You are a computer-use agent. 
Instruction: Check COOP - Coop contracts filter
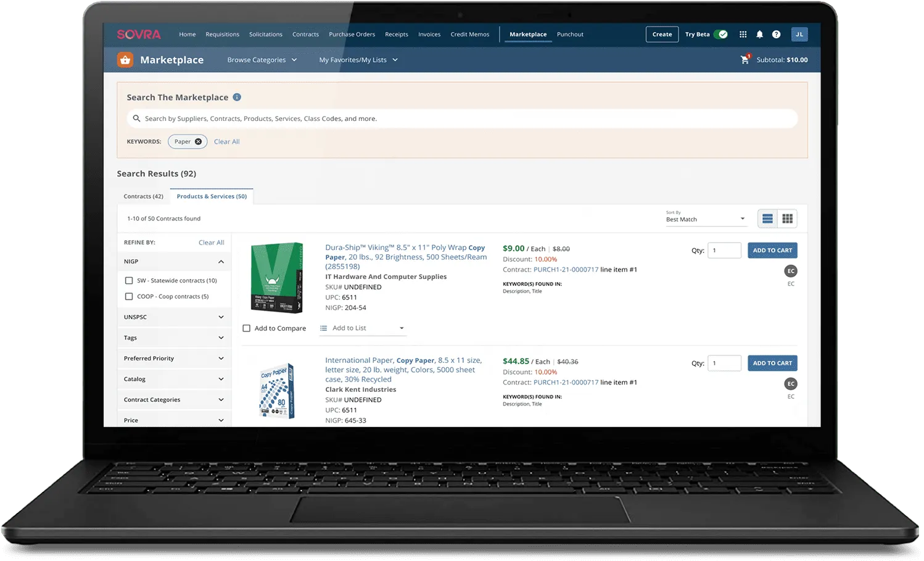point(129,297)
